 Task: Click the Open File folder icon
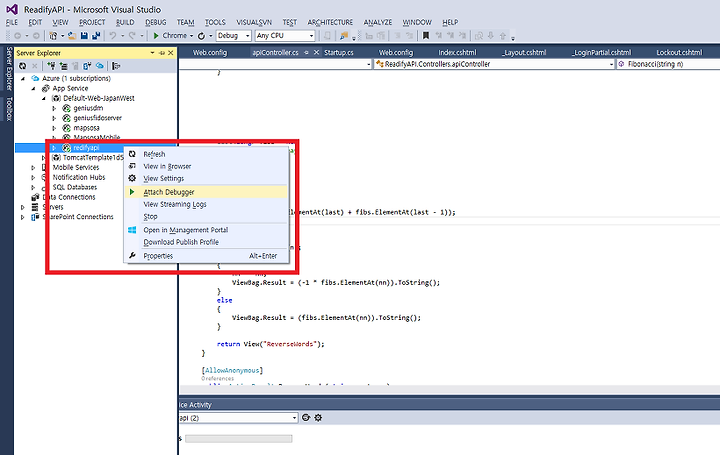pos(72,36)
